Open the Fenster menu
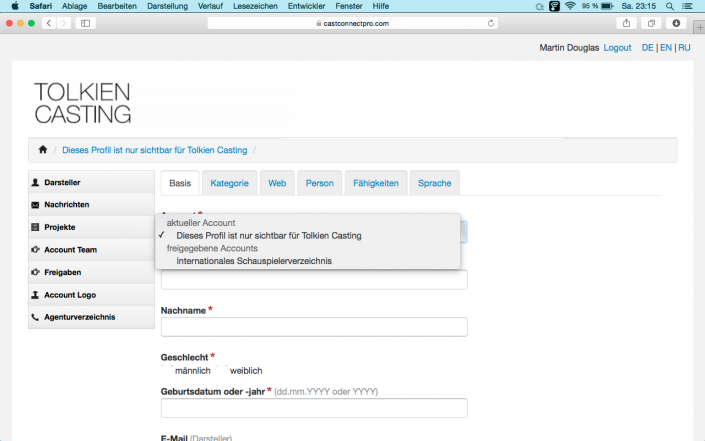This screenshot has width=705, height=441. point(348,6)
